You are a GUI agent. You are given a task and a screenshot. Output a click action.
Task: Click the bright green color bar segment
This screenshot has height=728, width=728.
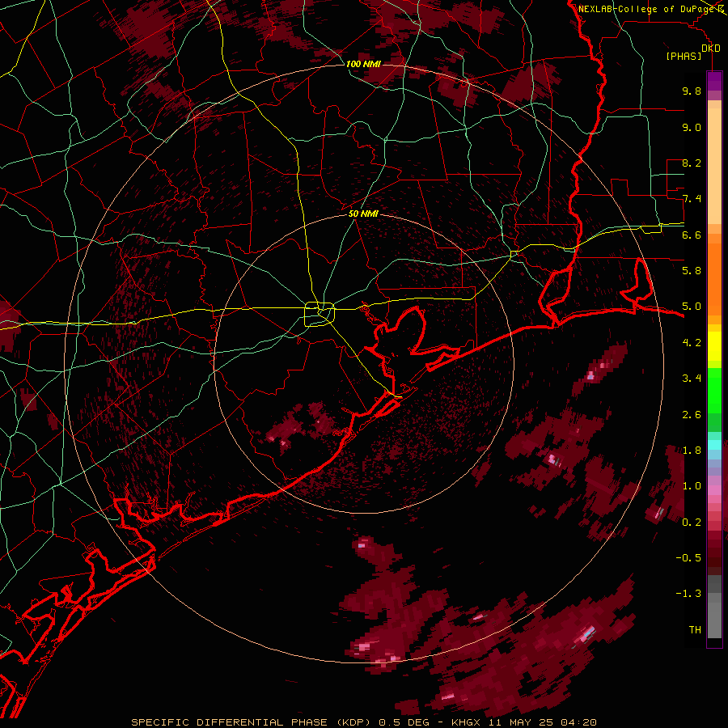coord(714,390)
